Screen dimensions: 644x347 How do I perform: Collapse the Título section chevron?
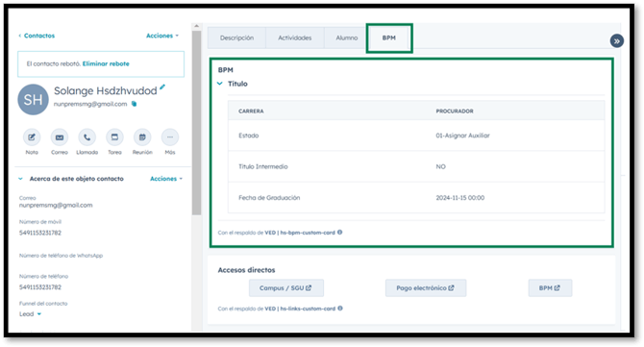pyautogui.click(x=220, y=84)
